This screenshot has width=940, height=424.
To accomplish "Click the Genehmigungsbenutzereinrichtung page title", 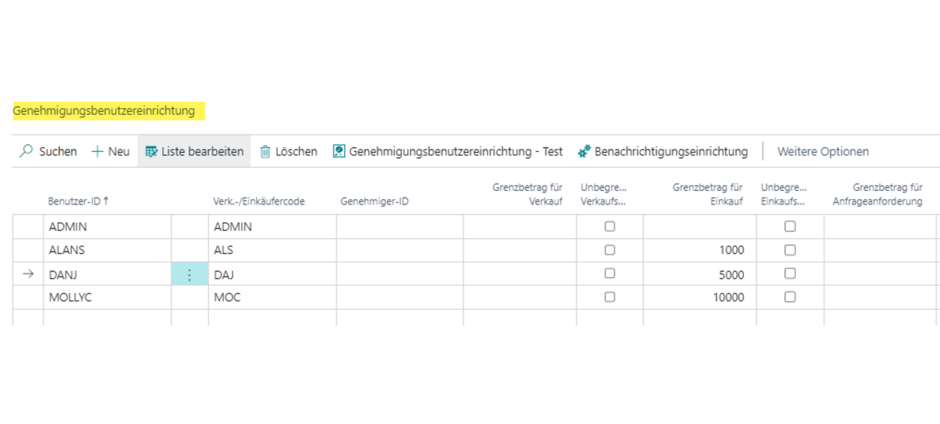I will pyautogui.click(x=104, y=111).
